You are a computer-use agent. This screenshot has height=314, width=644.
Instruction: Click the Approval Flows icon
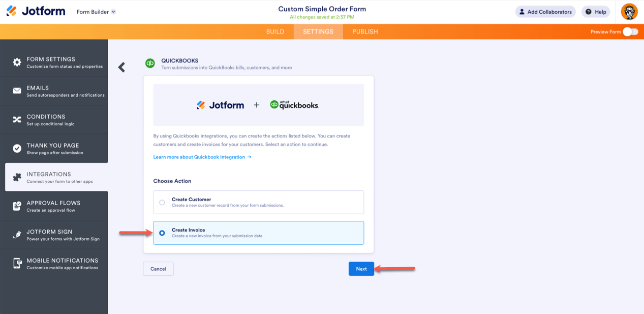coord(17,206)
